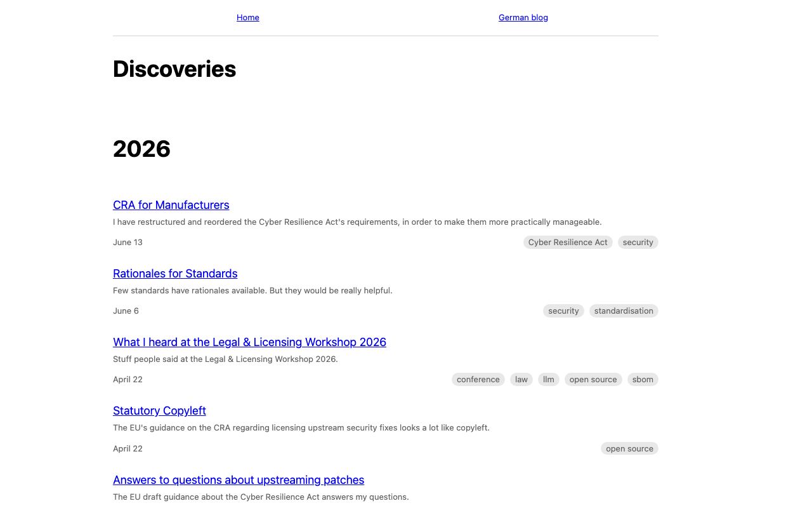The height and width of the screenshot is (508, 812).
Task: Click April 22 date under Workshop 2026 post
Action: [128, 380]
